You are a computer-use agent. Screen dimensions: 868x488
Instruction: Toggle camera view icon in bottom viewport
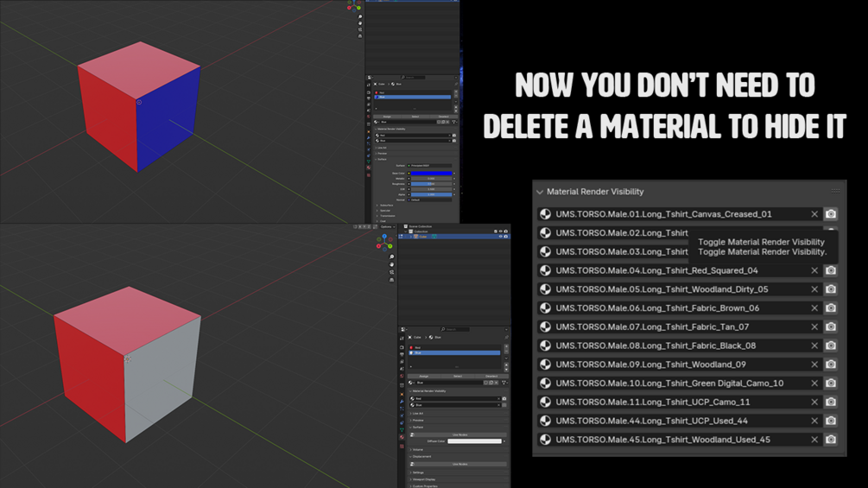(391, 272)
